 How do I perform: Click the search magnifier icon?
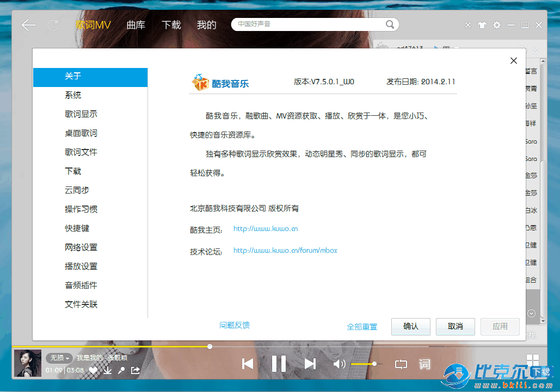coord(390,24)
